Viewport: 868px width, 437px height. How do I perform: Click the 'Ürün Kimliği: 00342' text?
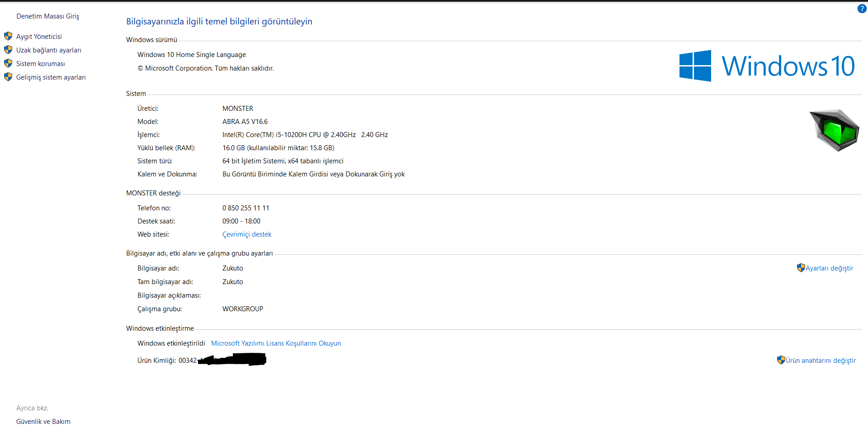167,361
